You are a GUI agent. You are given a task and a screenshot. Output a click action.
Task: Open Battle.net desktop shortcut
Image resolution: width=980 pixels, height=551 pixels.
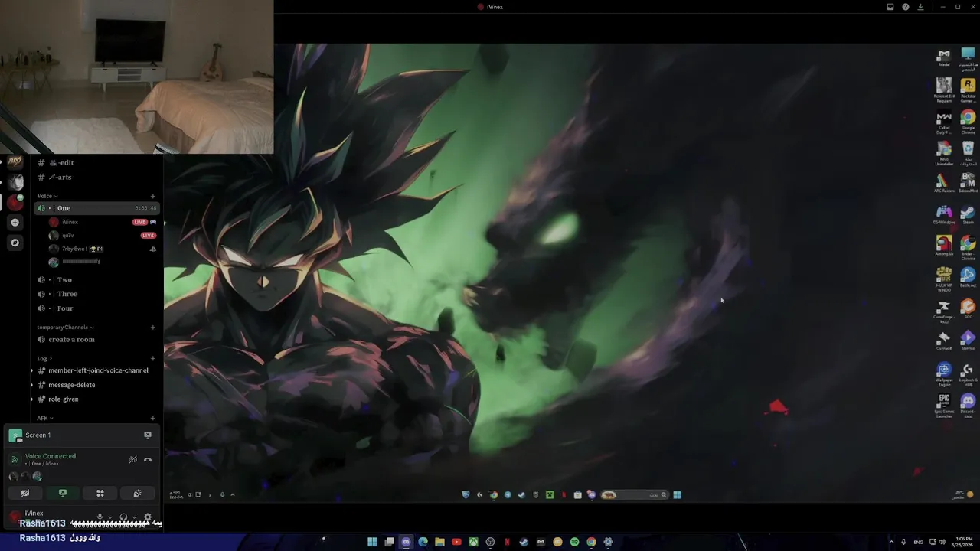point(968,278)
